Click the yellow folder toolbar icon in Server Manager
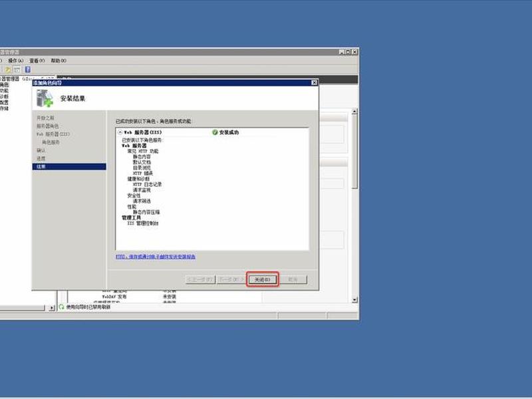 tap(8, 70)
